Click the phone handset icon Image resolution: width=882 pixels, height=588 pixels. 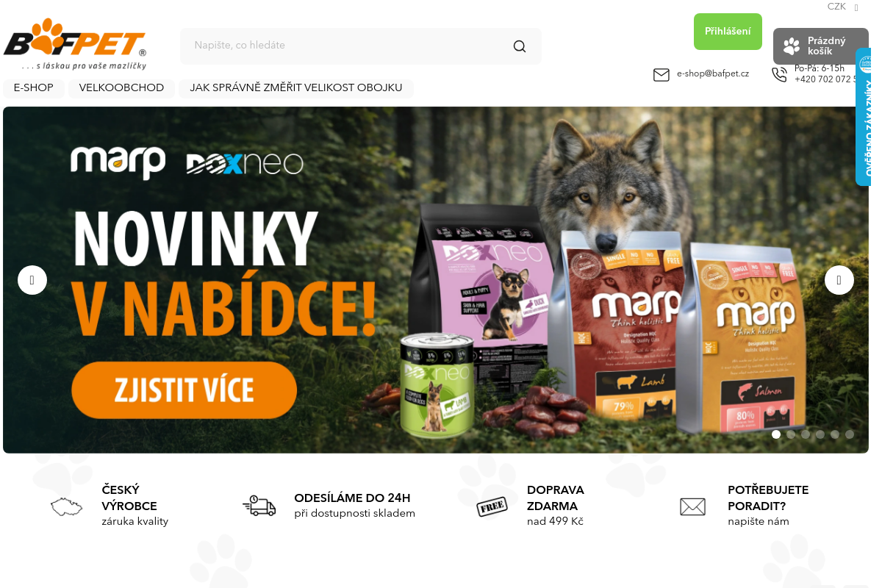tap(779, 74)
